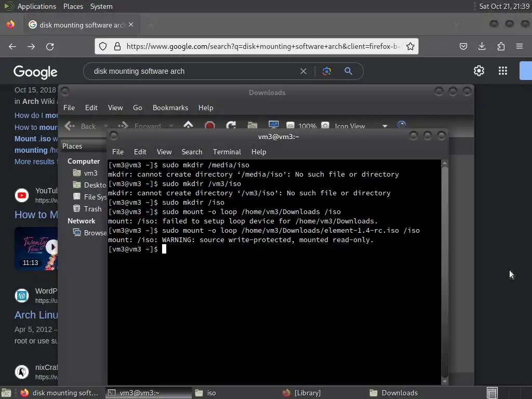532x399 pixels.
Task: Open Help menu in Downloads window
Action: point(206,108)
